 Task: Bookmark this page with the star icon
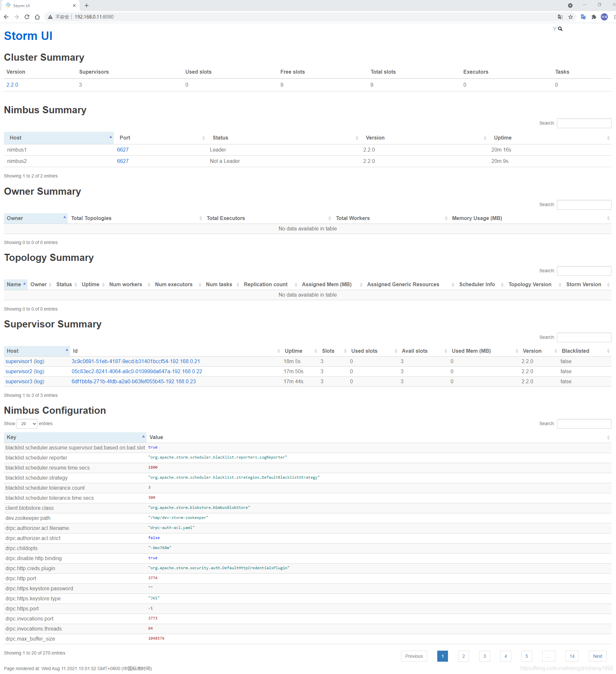pos(571,17)
